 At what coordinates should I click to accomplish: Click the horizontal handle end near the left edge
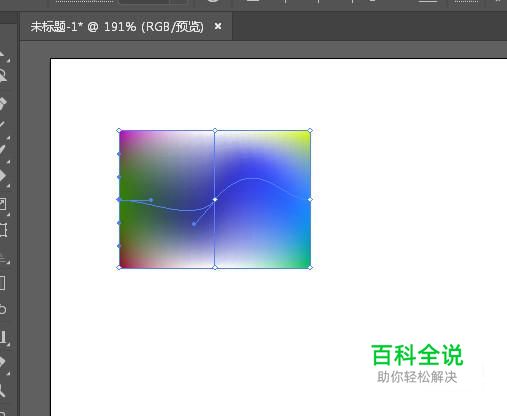pos(151,200)
